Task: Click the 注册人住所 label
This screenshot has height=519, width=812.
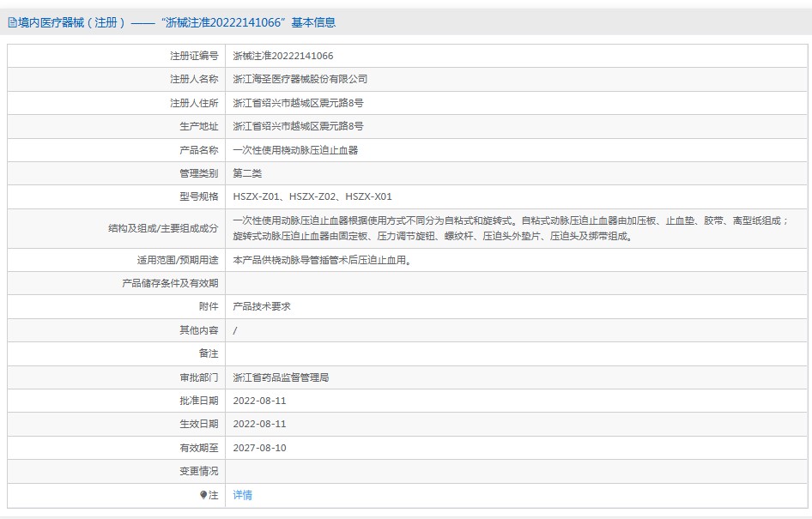Action: [194, 103]
